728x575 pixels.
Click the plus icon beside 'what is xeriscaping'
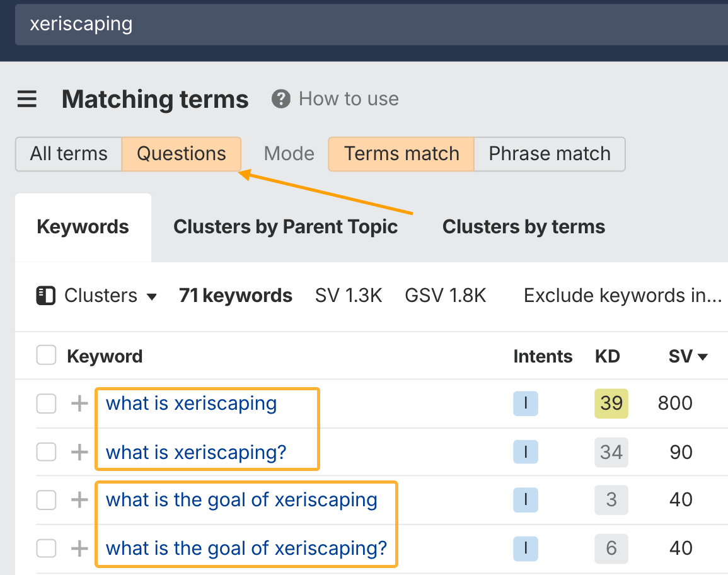pos(79,404)
